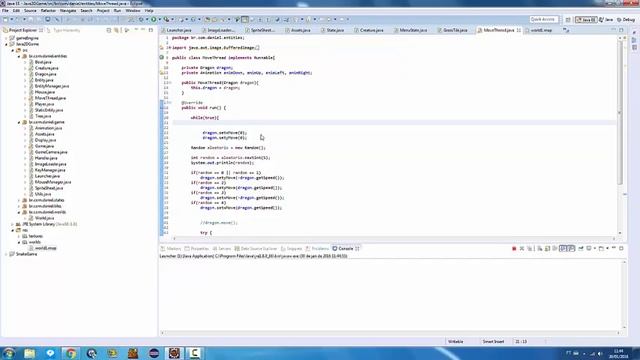Image resolution: width=640 pixels, height=360 pixels.
Task: Open Google Chrome from the taskbar
Action: [71, 353]
